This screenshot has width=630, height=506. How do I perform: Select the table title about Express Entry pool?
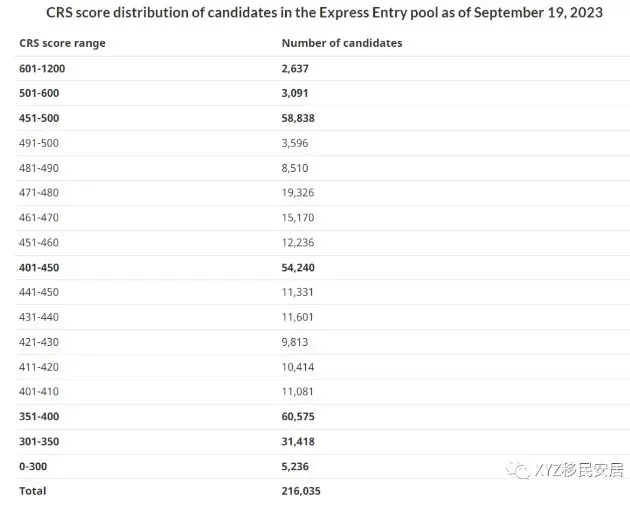(x=324, y=12)
